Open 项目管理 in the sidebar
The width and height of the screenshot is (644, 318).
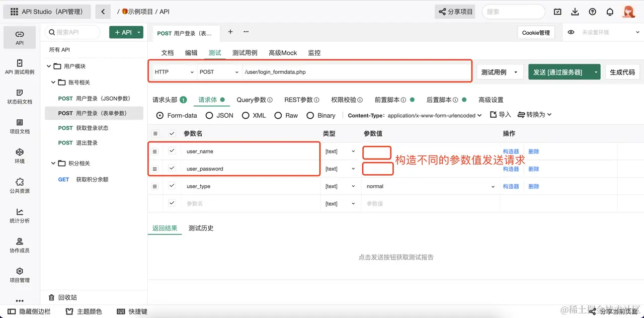click(x=20, y=275)
